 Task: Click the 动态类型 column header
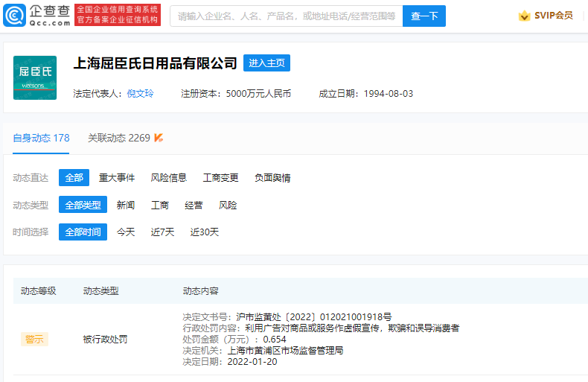(101, 291)
